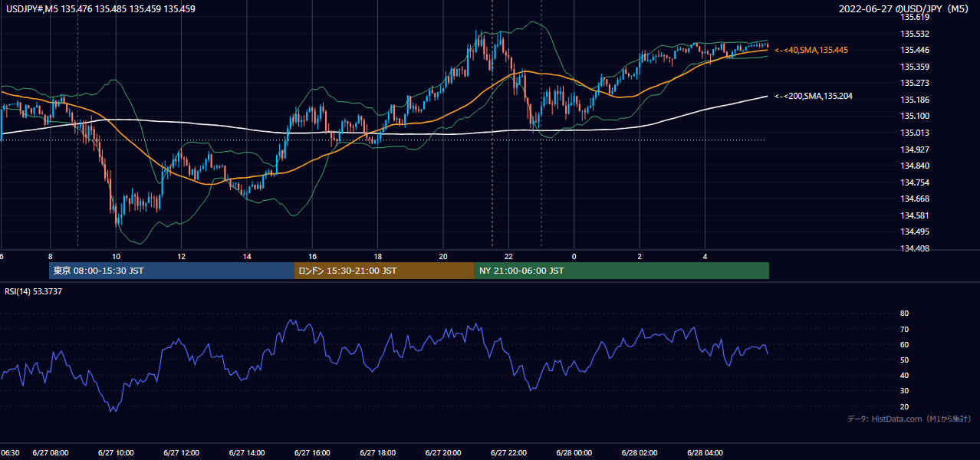Click price level 134.668 on the axis
Viewport: 980px width, 460px height.
[x=915, y=199]
